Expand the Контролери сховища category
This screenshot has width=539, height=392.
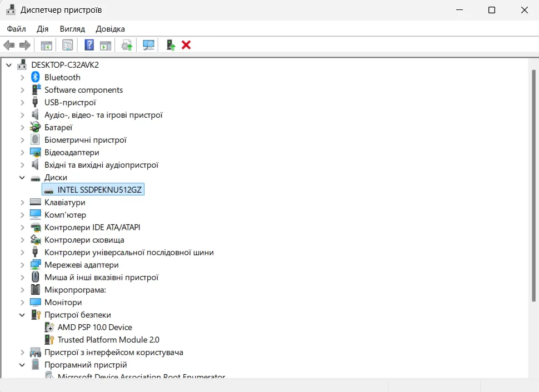tap(22, 240)
